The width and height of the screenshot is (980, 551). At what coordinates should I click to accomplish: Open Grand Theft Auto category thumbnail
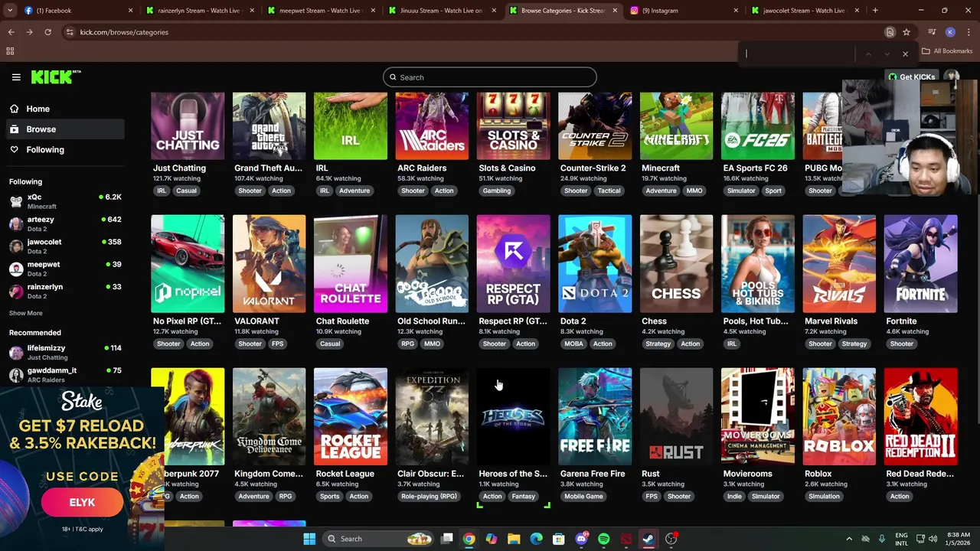[x=269, y=126]
